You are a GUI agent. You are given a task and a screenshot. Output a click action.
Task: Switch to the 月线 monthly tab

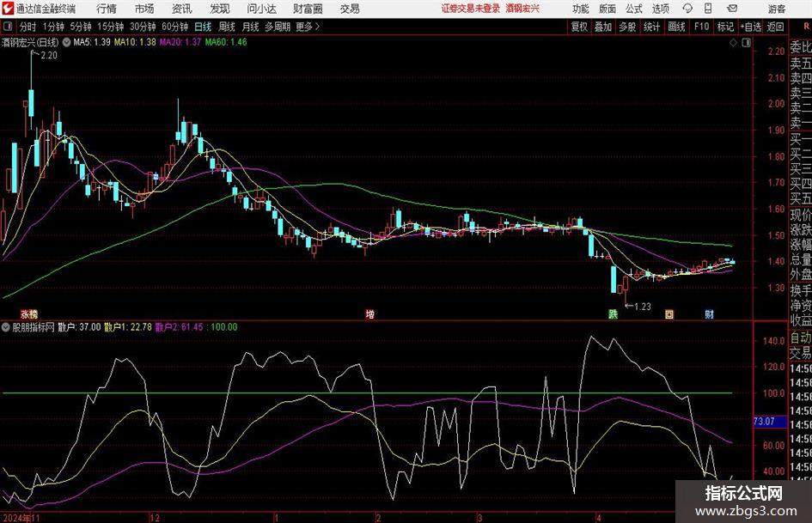tap(251, 27)
